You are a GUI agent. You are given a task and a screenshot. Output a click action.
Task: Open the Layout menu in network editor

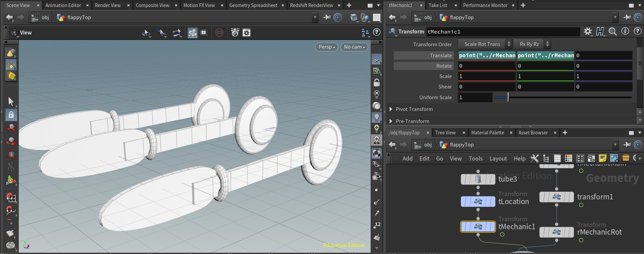point(498,158)
